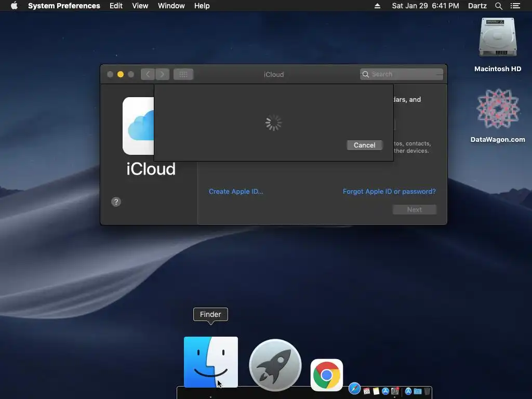Screen dimensions: 532x399
Task: Open System Preferences icon with red badge
Action: click(395, 391)
